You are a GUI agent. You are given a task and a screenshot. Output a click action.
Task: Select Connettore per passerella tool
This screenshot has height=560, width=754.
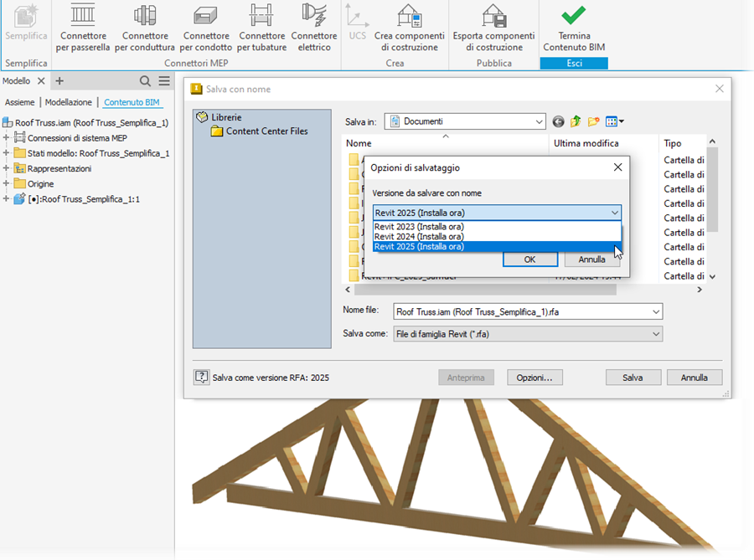tap(83, 27)
